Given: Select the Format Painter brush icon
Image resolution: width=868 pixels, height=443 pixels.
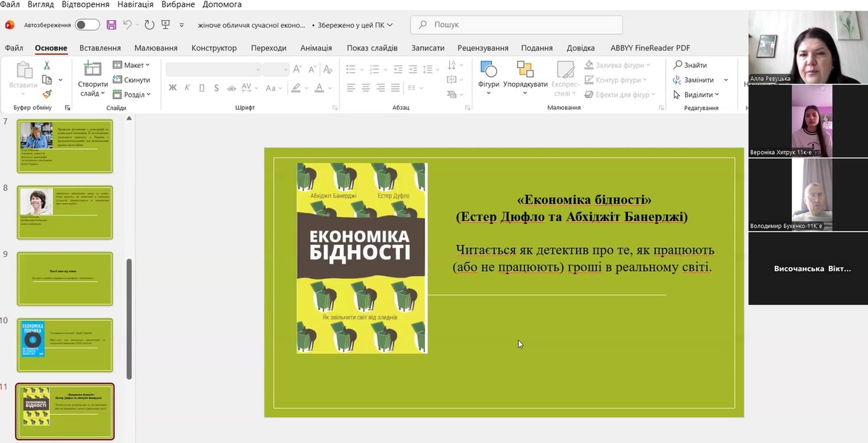Looking at the screenshot, I should point(47,94).
